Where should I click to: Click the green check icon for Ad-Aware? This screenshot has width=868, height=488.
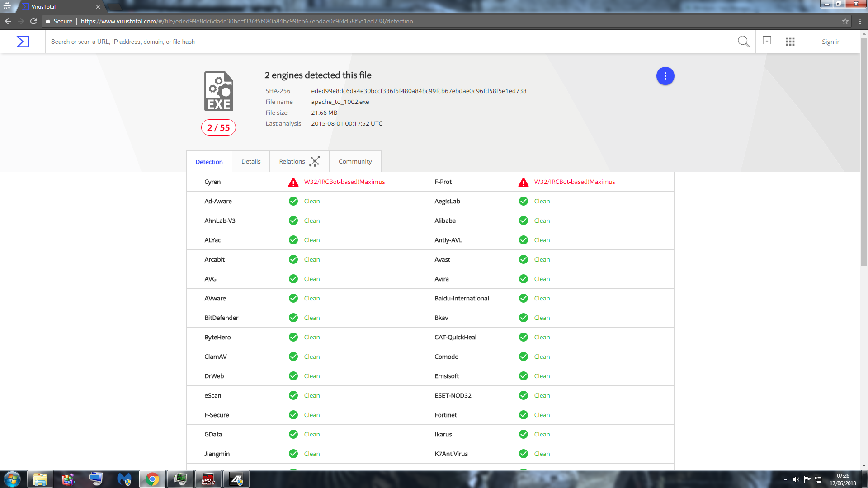point(293,201)
